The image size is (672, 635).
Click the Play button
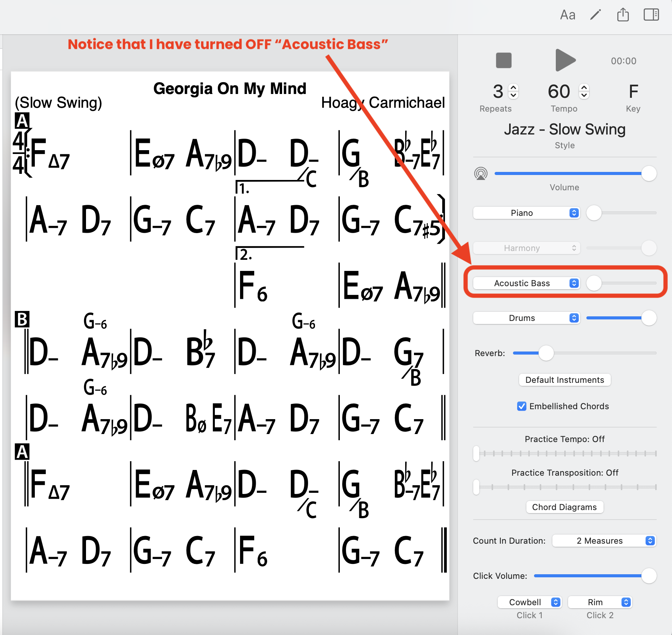coord(565,60)
